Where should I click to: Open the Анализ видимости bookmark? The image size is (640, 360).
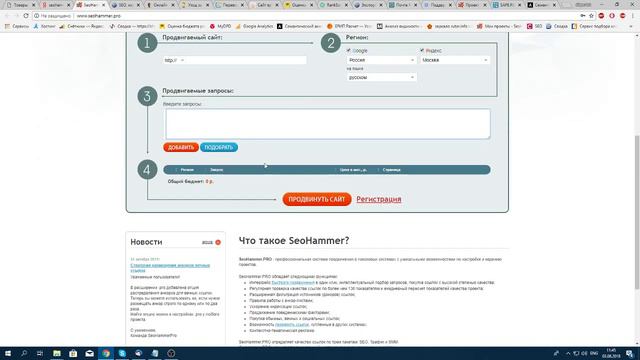pos(398,26)
